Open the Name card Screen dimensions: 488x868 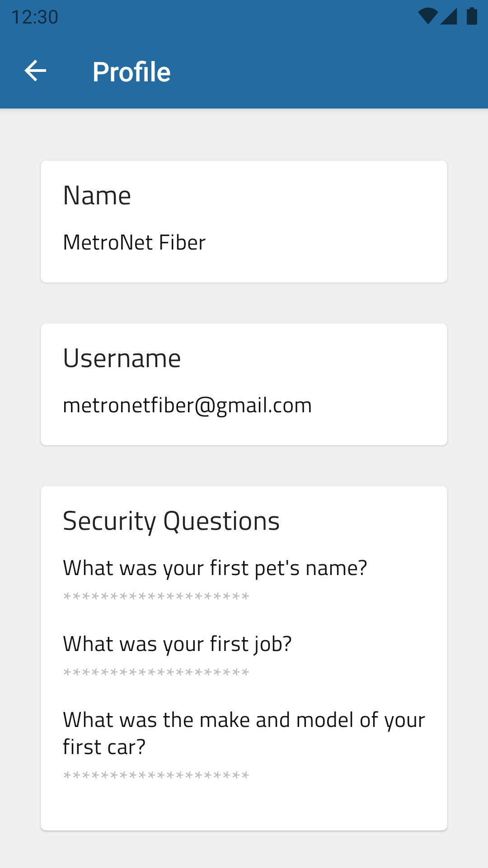point(244,222)
